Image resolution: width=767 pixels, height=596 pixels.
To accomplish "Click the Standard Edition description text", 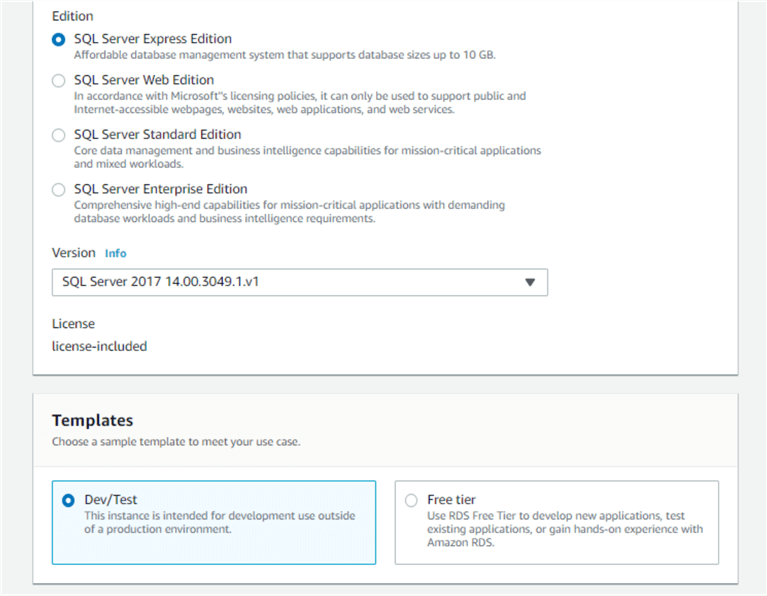I will point(307,157).
